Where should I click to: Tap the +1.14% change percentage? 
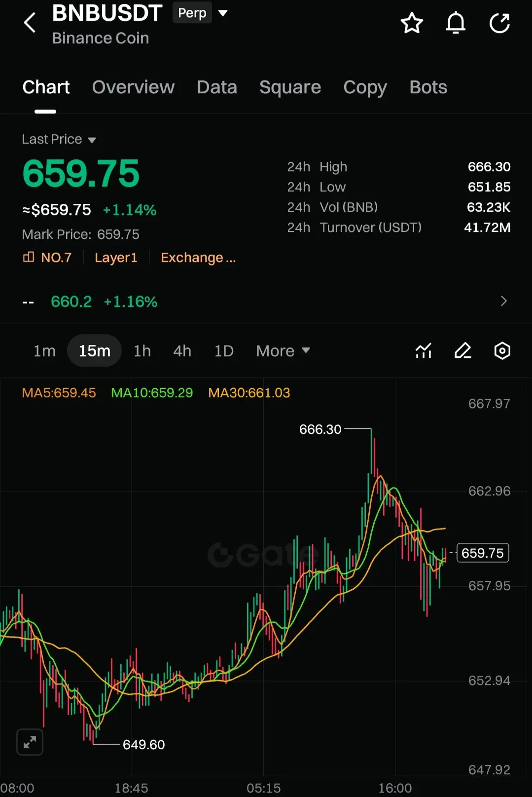coord(129,210)
